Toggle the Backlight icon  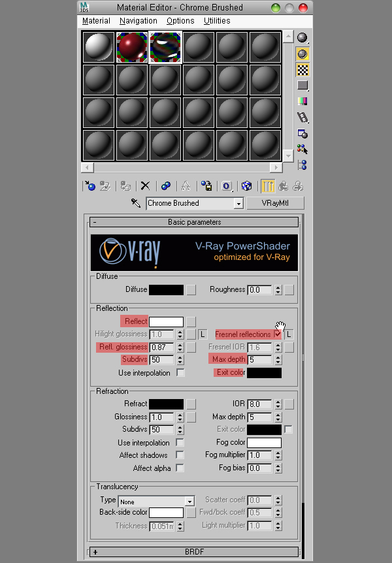[302, 54]
